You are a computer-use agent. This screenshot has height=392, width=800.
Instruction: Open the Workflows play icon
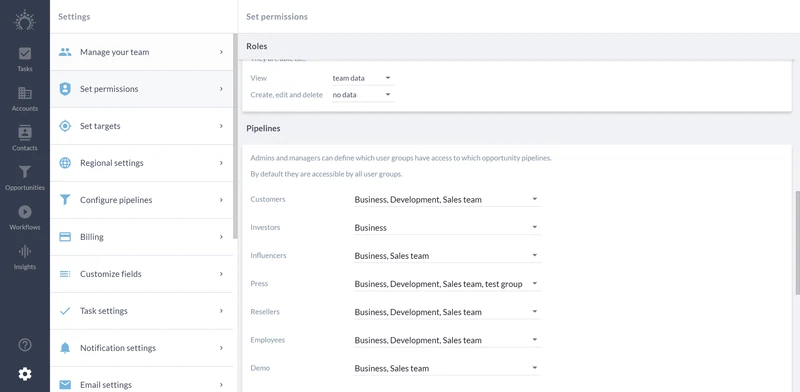coord(24,212)
